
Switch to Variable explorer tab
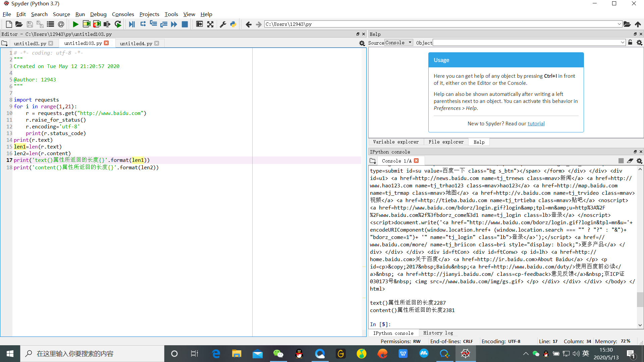(x=396, y=142)
